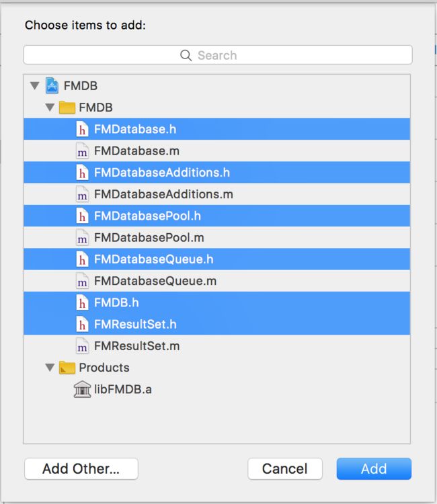Collapse the top-level FMDB project triangle
This screenshot has height=504, width=437.
[35, 85]
